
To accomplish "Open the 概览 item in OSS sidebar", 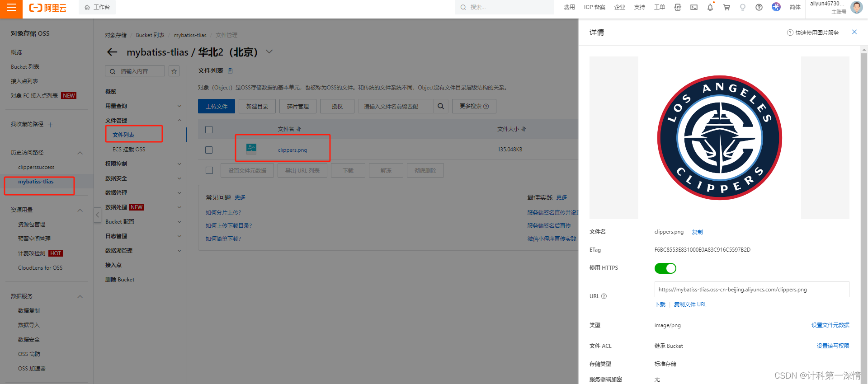I will pos(16,52).
